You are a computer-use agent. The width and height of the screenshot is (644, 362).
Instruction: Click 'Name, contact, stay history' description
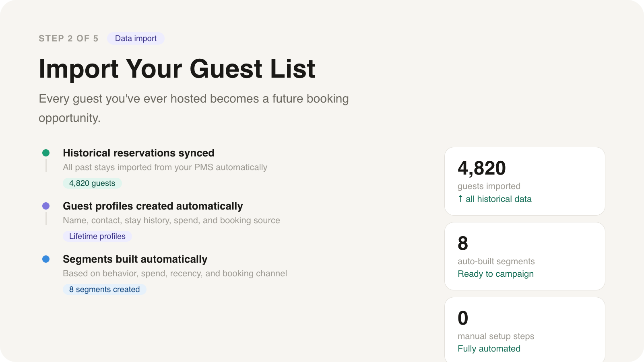[171, 220]
